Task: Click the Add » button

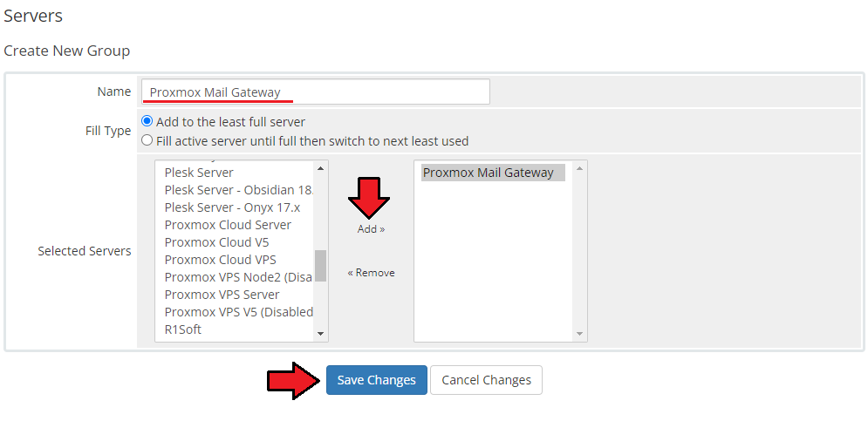Action: (371, 229)
